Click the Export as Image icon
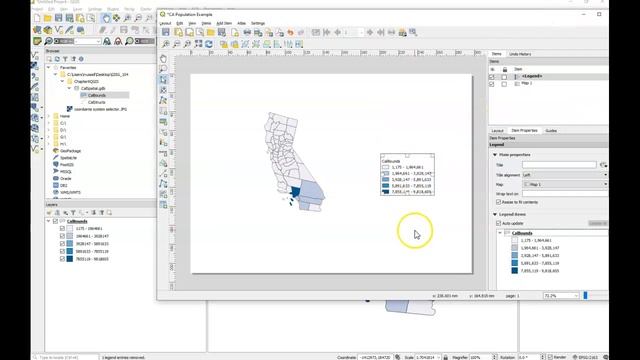 point(258,32)
